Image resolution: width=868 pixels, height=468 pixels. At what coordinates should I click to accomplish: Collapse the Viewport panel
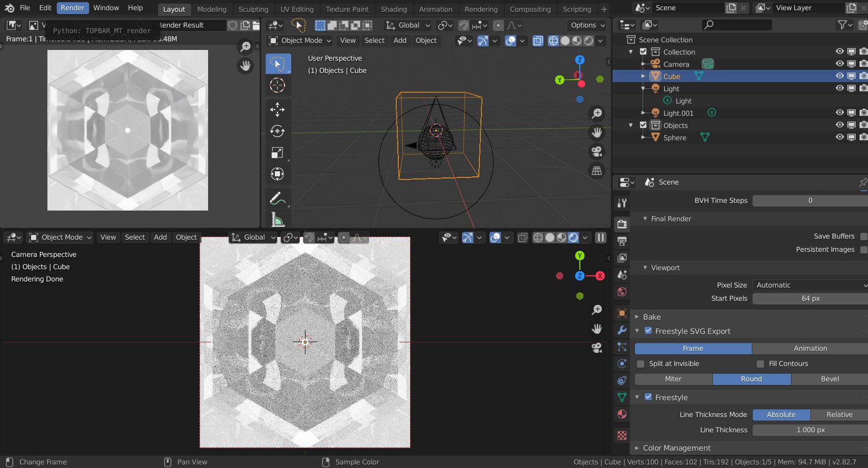pos(646,268)
